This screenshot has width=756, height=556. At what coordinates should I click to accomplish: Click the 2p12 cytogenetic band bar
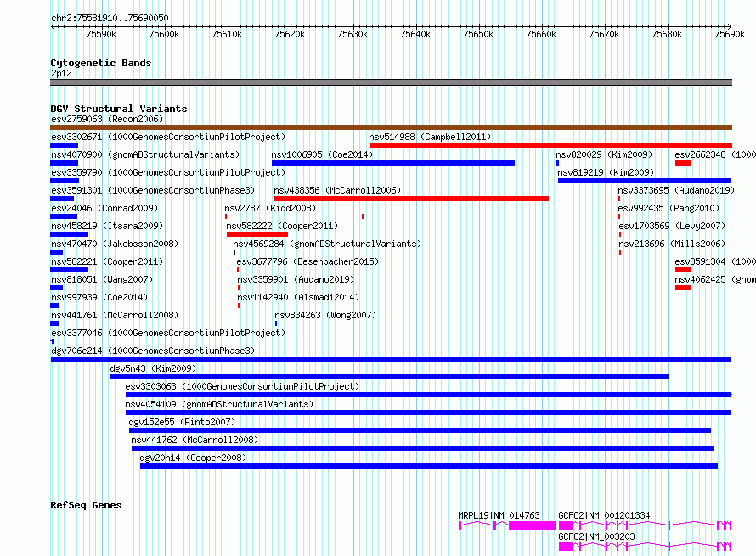tap(391, 82)
